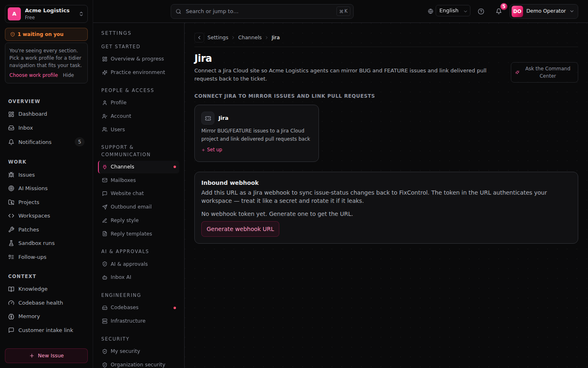This screenshot has width=588, height=368.
Task: Hide the work profile hint
Action: [69, 75]
